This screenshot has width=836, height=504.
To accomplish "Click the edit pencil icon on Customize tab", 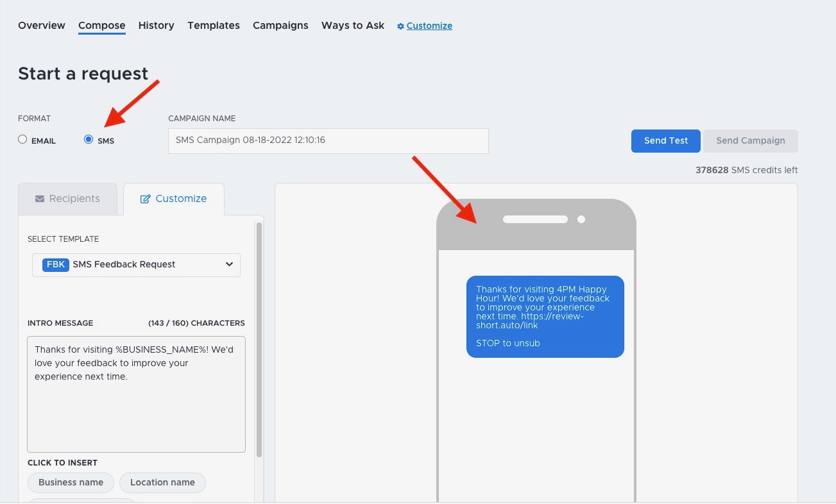I will (145, 199).
